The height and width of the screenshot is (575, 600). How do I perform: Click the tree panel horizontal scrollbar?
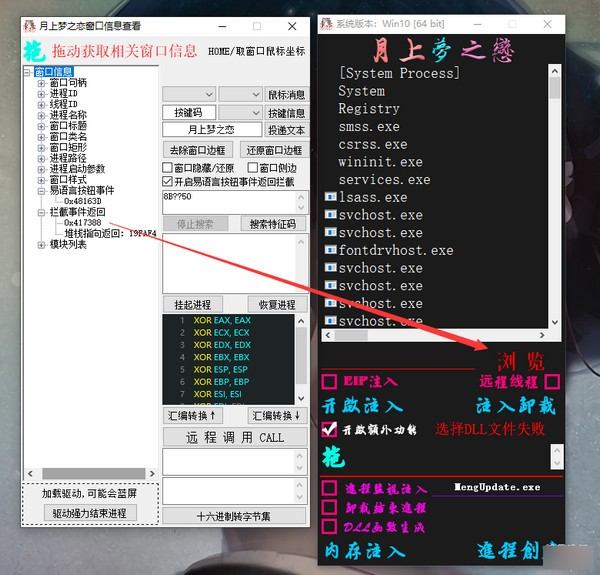tap(91, 474)
